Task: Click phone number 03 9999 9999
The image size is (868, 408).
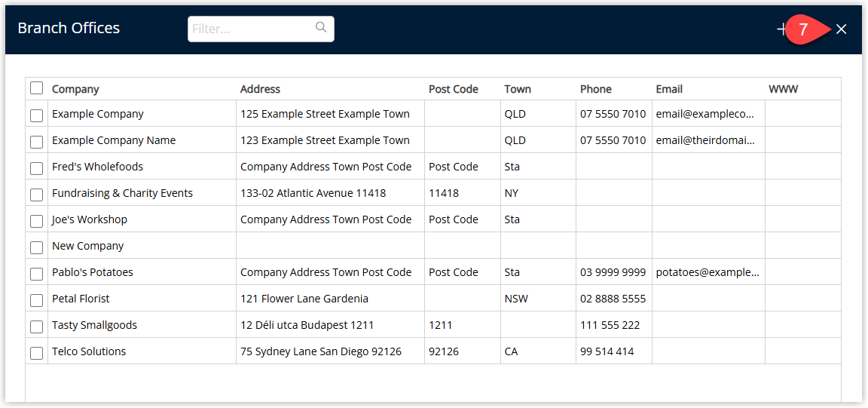Action: point(613,272)
